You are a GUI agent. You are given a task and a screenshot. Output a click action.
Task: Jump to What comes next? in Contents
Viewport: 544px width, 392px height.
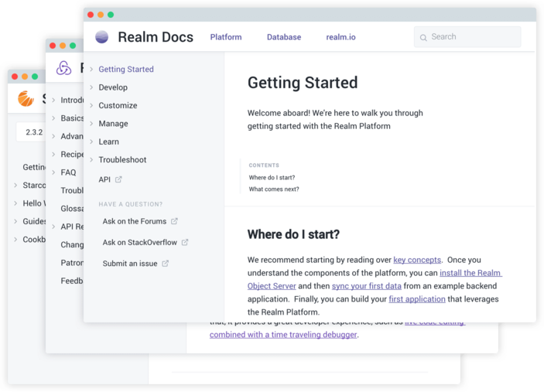coord(274,189)
